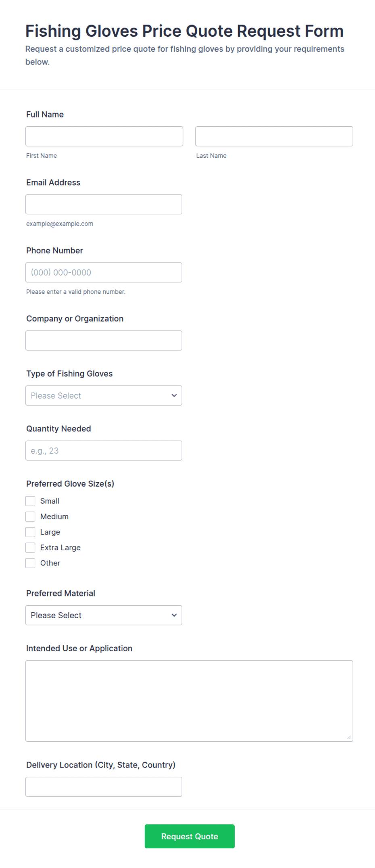Select the Company or Organization field
Image resolution: width=375 pixels, height=868 pixels.
tap(104, 341)
